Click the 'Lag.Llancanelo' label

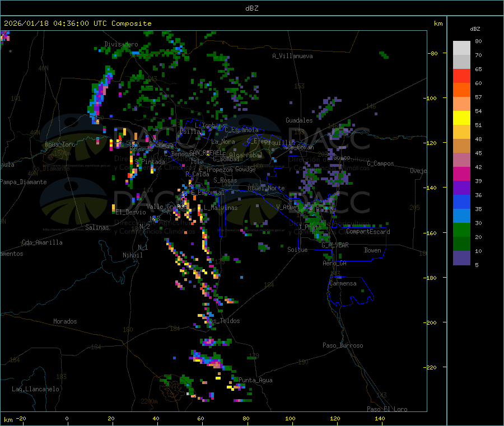pos(35,389)
